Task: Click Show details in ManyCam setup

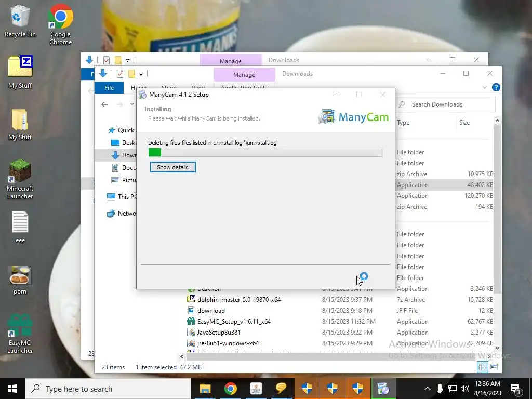Action: point(172,167)
